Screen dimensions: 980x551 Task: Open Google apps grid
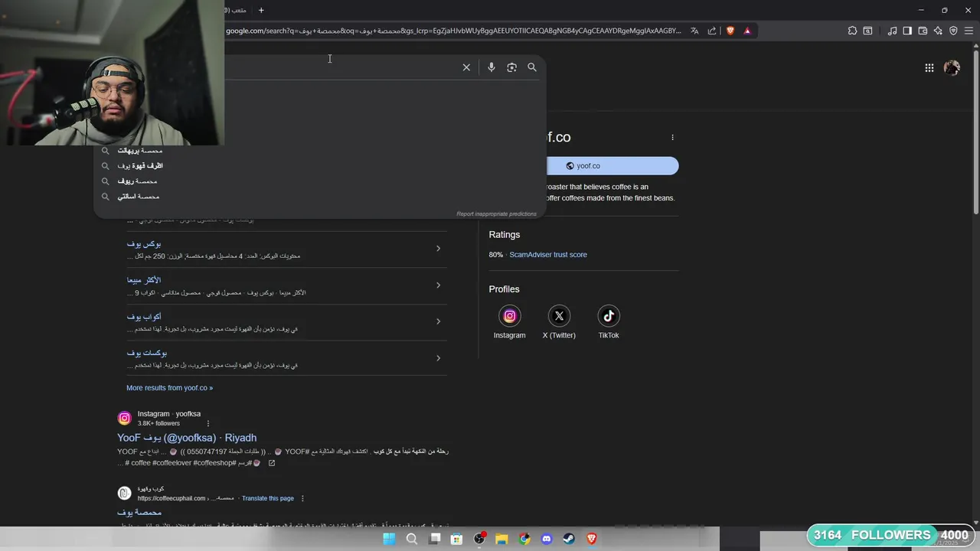point(929,68)
